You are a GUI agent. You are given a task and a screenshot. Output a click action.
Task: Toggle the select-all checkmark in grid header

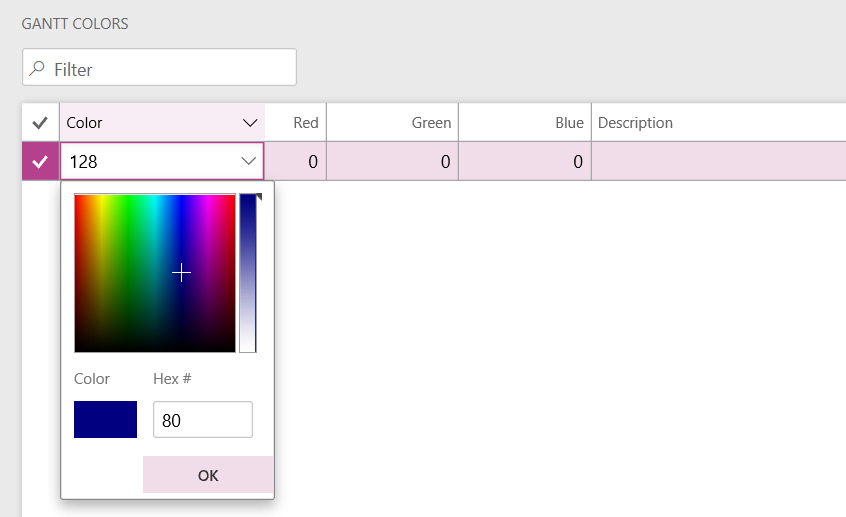[40, 123]
